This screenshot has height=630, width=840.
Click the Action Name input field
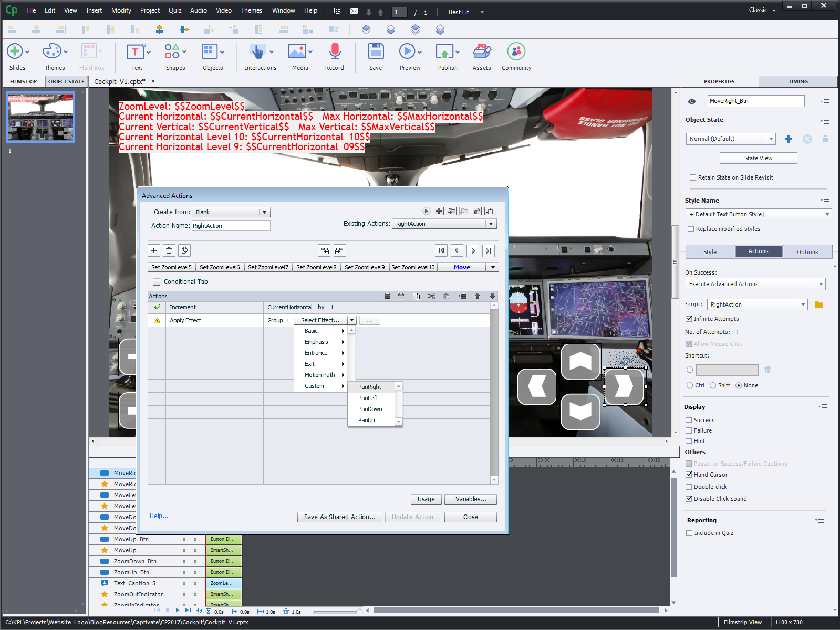(x=231, y=226)
